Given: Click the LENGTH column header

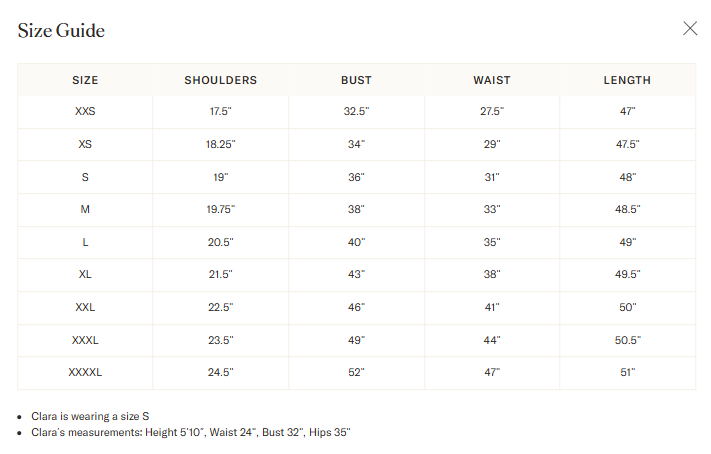Looking at the screenshot, I should click(627, 80).
